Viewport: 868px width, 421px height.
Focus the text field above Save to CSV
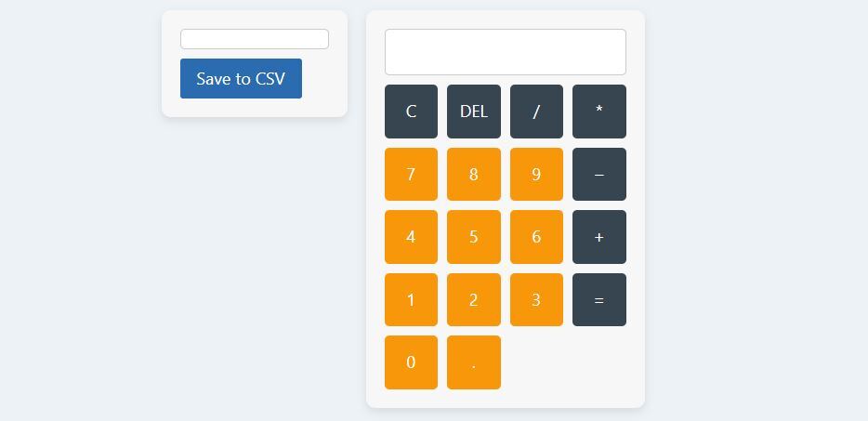(x=254, y=39)
